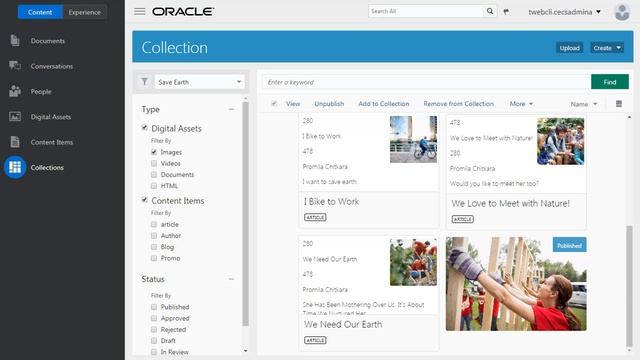Open the user avatar icon
Screen dimensions: 640x360
click(x=622, y=12)
